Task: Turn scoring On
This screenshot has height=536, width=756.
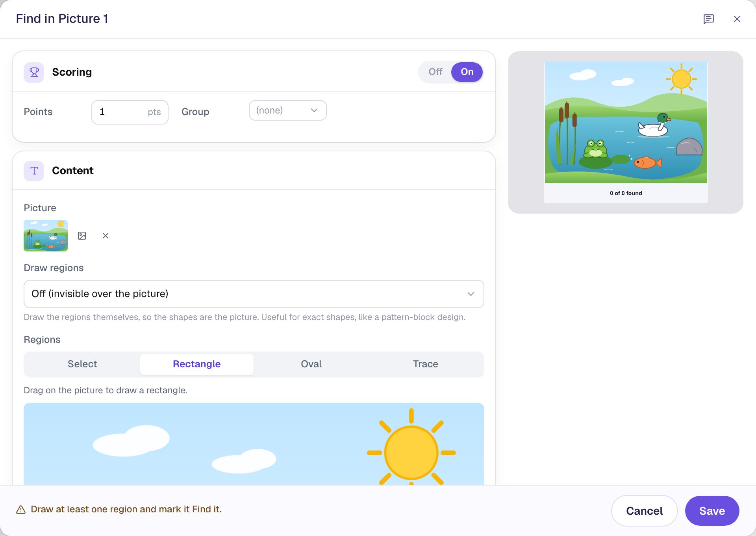Action: pos(467,72)
